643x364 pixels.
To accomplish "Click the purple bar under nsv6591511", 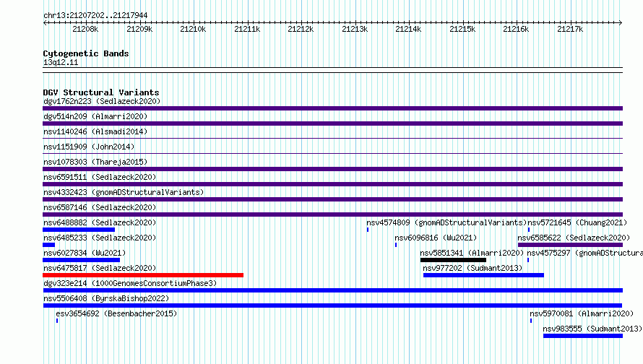I will pyautogui.click(x=332, y=184).
